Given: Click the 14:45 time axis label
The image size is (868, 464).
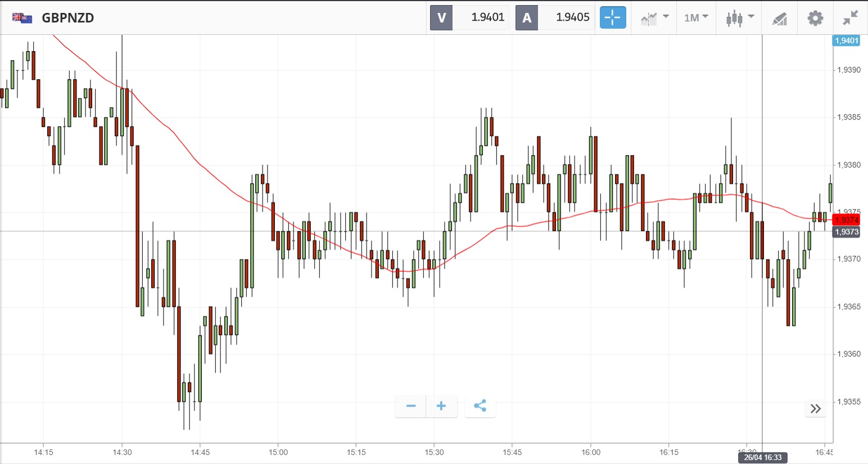Looking at the screenshot, I should 200,452.
